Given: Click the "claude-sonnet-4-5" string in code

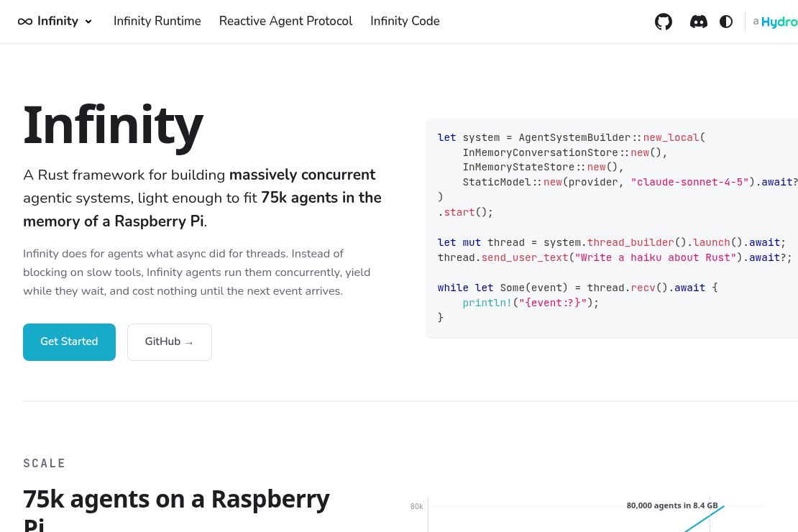Looking at the screenshot, I should click(689, 183).
